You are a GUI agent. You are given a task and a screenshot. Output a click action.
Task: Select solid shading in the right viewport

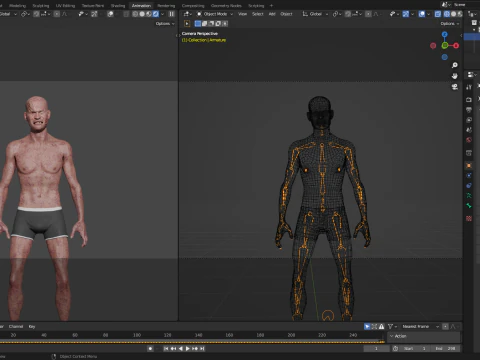[x=453, y=14]
